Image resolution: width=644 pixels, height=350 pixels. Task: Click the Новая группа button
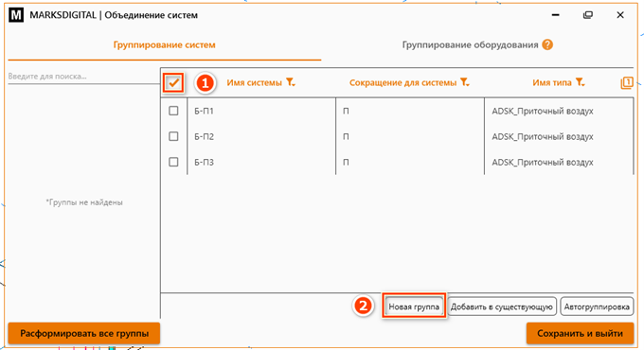(414, 306)
